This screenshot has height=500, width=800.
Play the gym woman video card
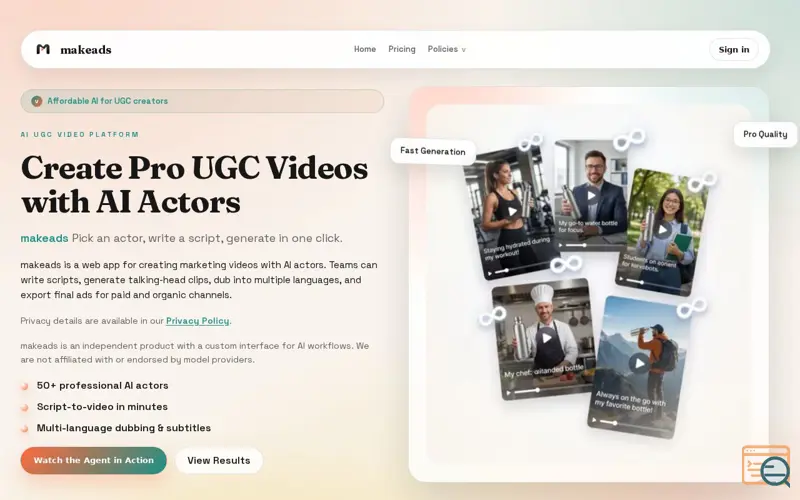513,211
